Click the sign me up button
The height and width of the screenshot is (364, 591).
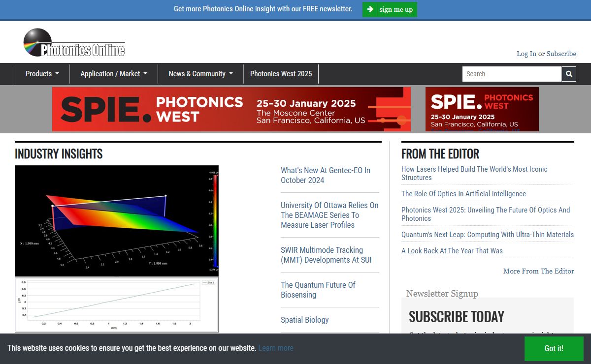click(x=390, y=9)
